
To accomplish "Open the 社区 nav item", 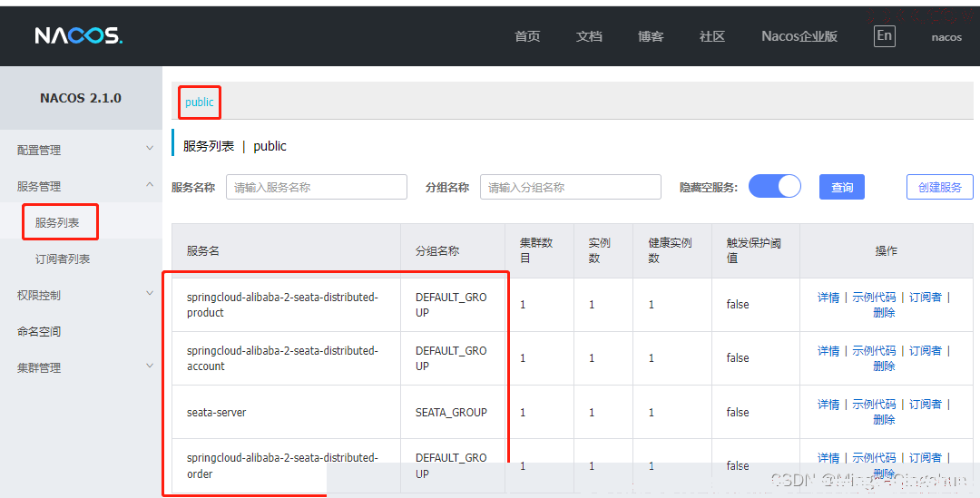I will pos(712,36).
